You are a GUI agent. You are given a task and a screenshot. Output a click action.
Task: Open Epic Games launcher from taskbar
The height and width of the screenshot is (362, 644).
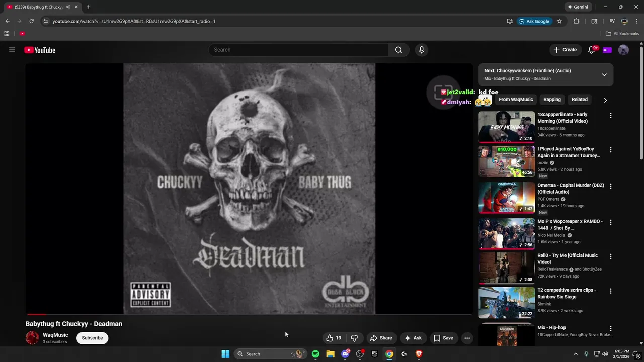click(374, 354)
